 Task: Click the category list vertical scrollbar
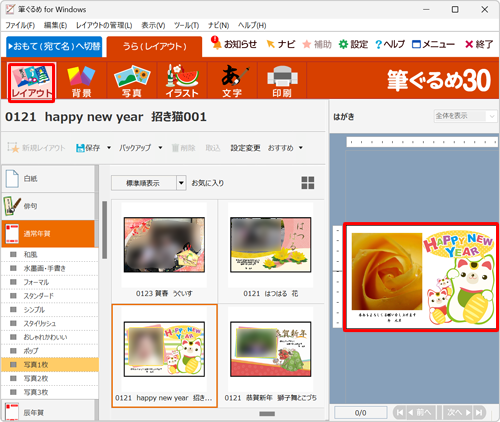(104, 230)
